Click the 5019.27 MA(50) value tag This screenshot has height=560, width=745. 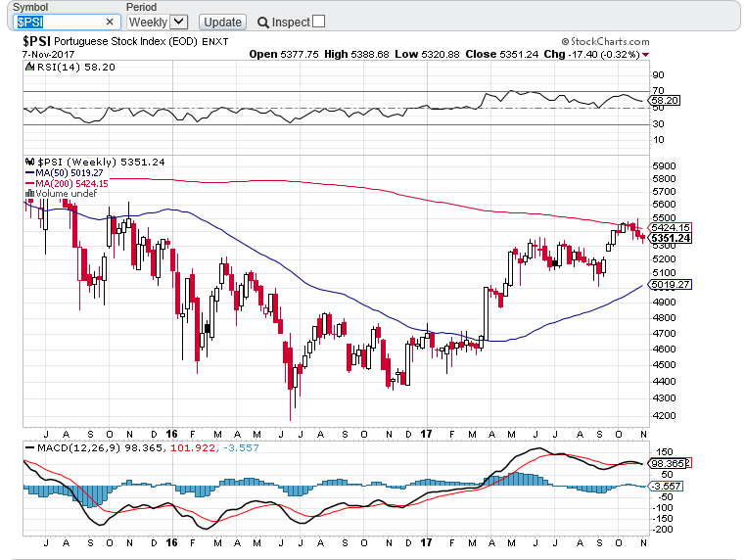pos(670,285)
